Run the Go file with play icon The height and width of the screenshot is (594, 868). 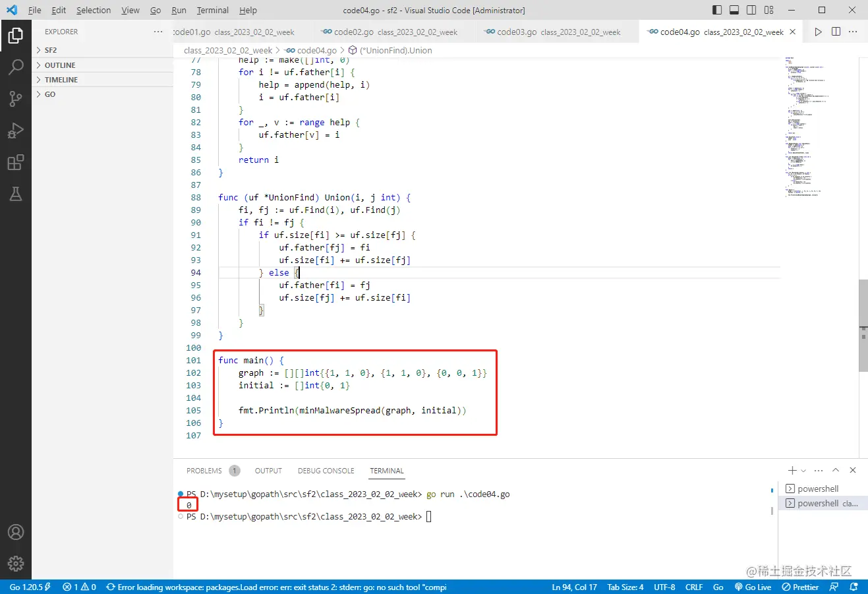pyautogui.click(x=818, y=32)
